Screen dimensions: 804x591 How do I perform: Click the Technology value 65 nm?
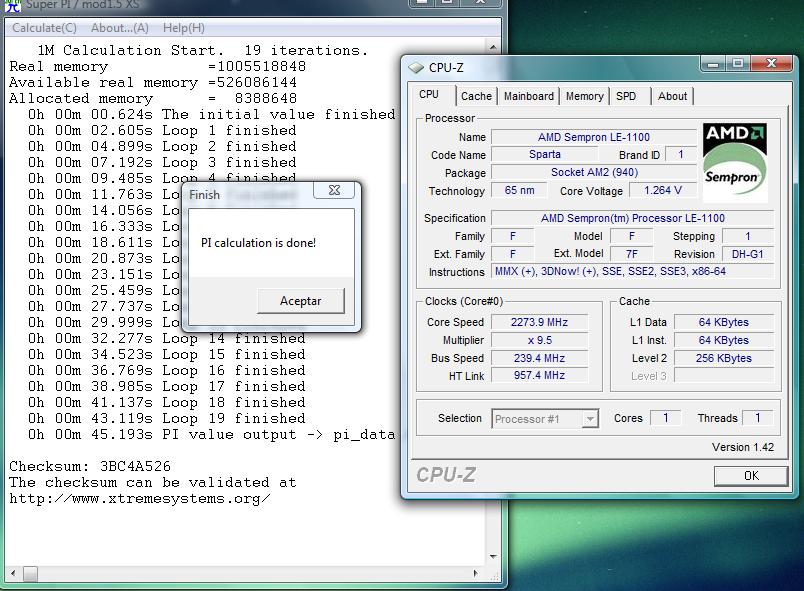click(x=519, y=190)
